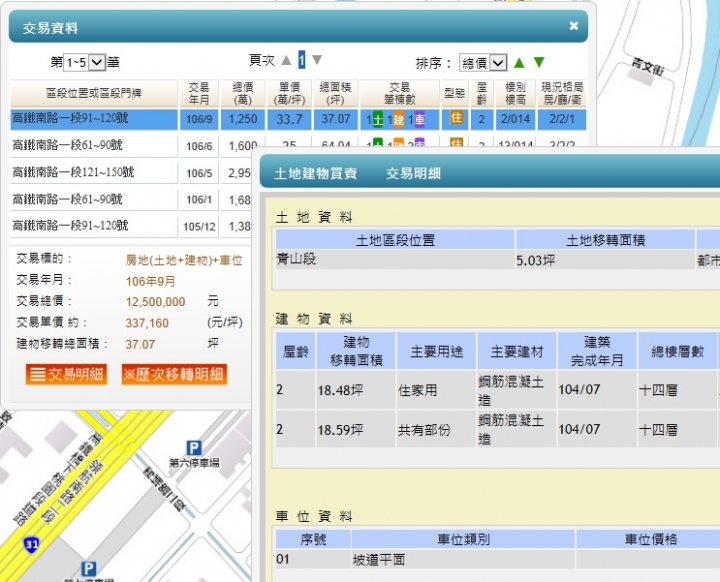This screenshot has width=720, height=582.
Task: Click the 交易筆棟數 column header
Action: point(399,94)
